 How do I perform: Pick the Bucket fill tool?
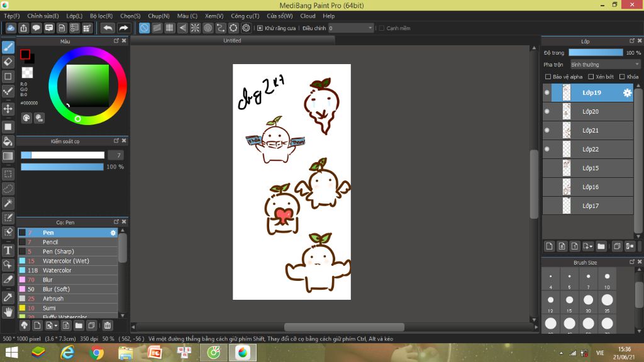click(x=8, y=141)
